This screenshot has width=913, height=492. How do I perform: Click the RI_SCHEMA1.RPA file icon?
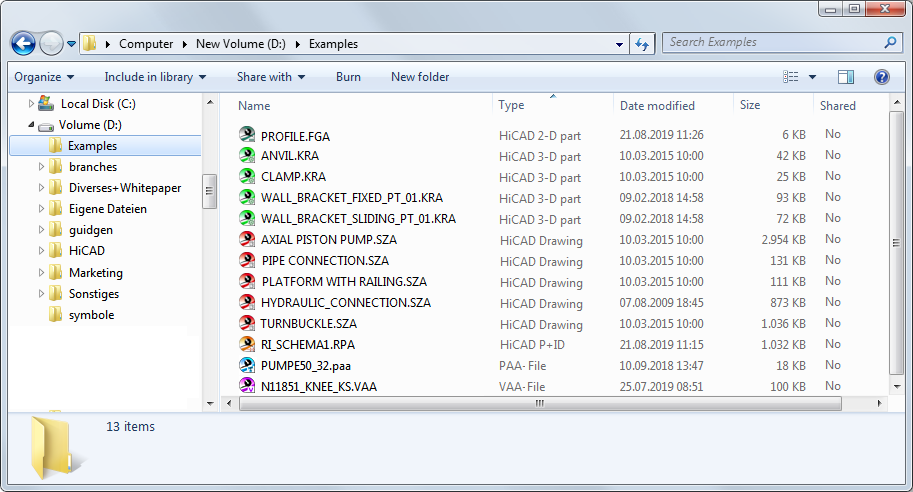coord(247,344)
